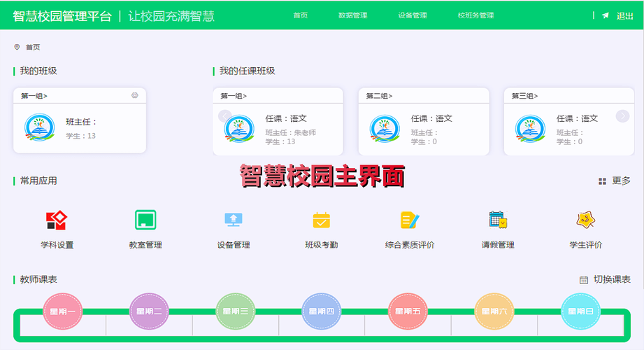The image size is (644, 350).
Task: Select the 星期五 timetable marker
Action: pos(407,311)
